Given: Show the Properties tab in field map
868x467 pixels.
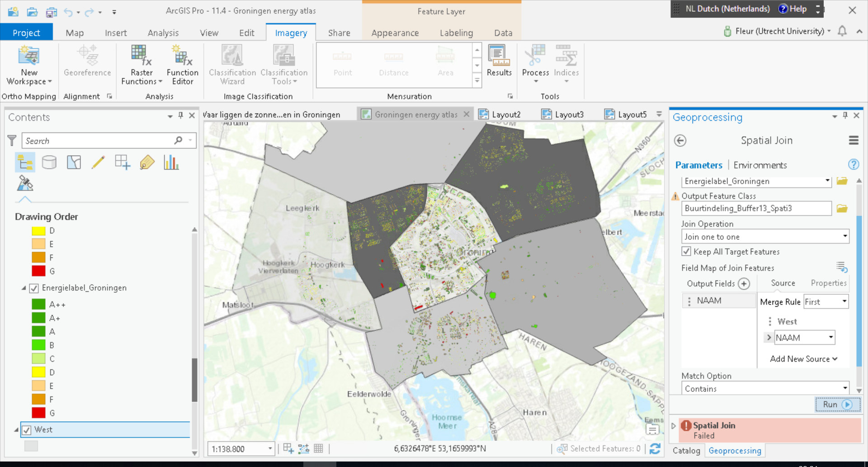Looking at the screenshot, I should click(828, 283).
